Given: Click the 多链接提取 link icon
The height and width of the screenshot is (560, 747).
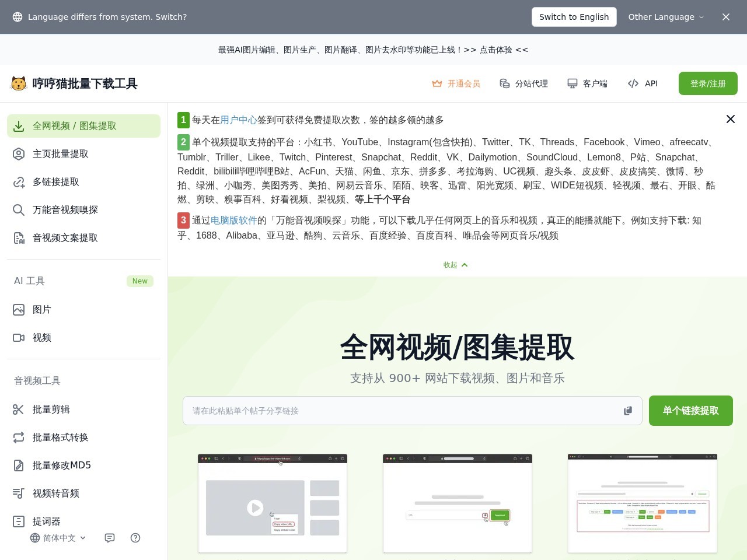Looking at the screenshot, I should [19, 182].
